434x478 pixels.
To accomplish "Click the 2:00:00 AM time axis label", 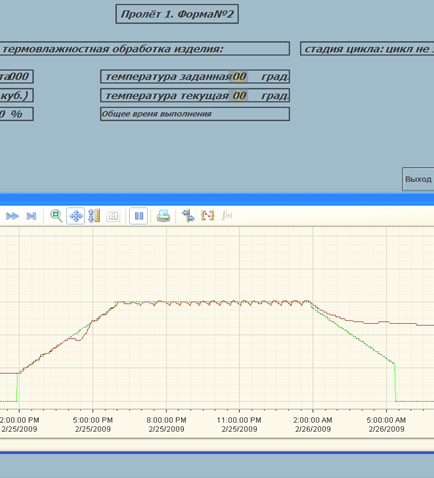I will click(313, 424).
